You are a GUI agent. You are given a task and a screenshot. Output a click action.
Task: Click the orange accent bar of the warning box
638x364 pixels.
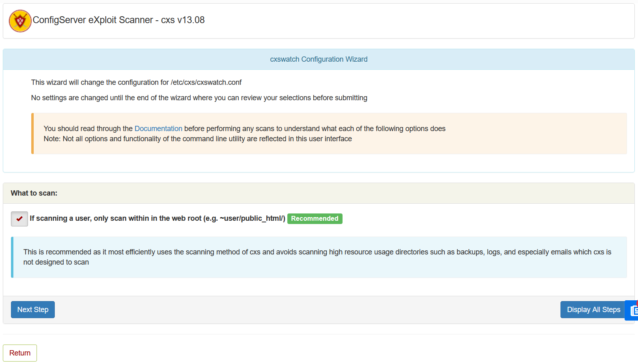pyautogui.click(x=32, y=134)
